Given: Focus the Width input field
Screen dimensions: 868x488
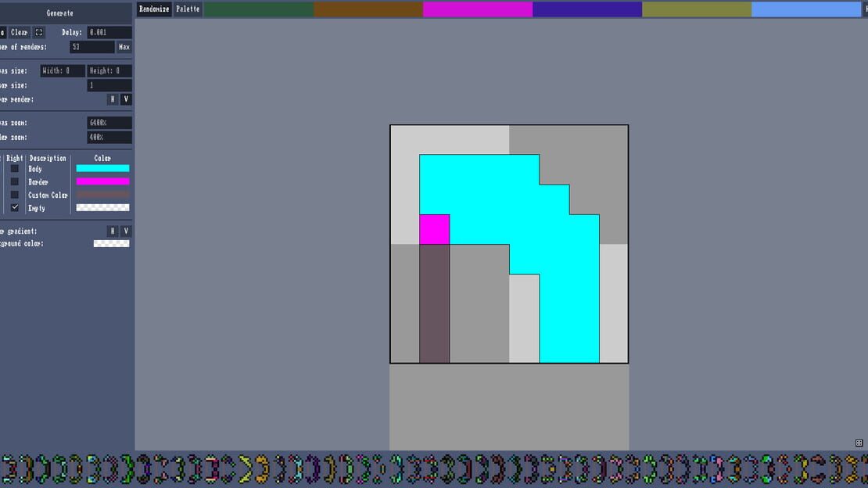Looking at the screenshot, I should [x=63, y=71].
